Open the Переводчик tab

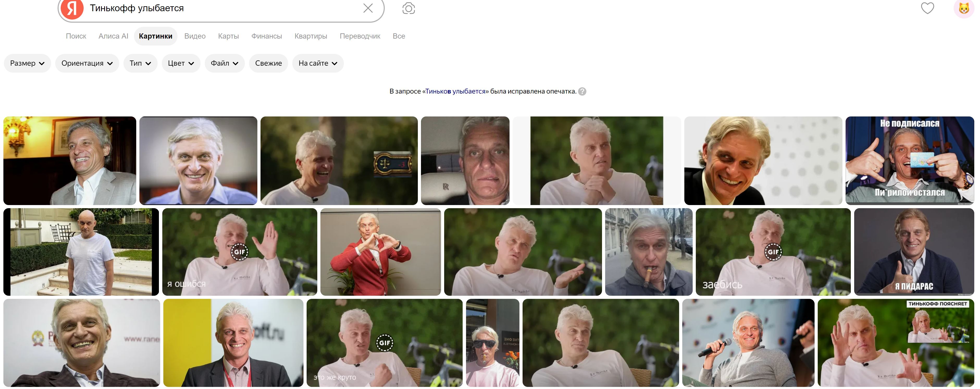coord(360,36)
